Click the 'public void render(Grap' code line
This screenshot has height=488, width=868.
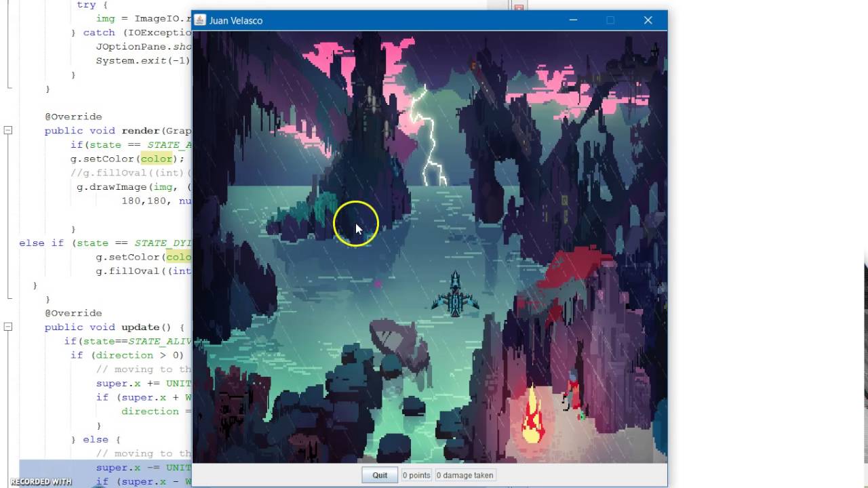pos(118,131)
